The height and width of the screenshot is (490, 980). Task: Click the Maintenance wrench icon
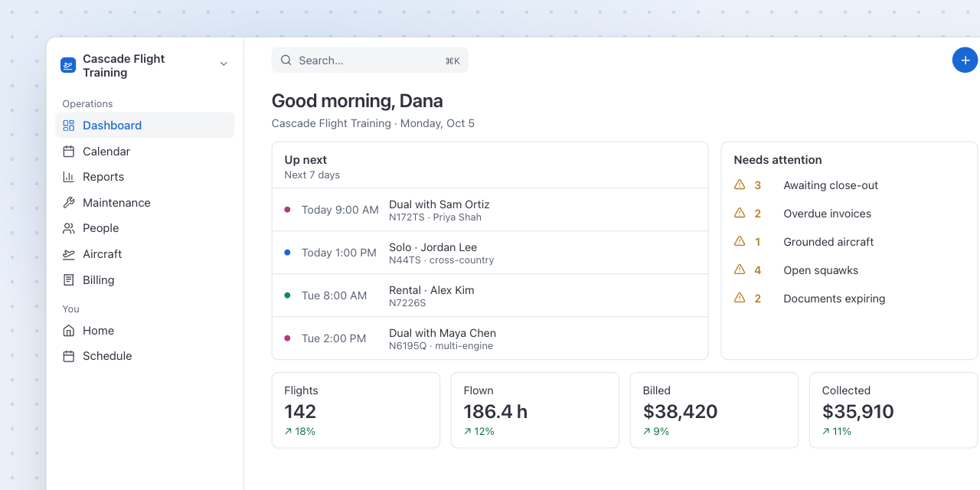[x=69, y=203]
